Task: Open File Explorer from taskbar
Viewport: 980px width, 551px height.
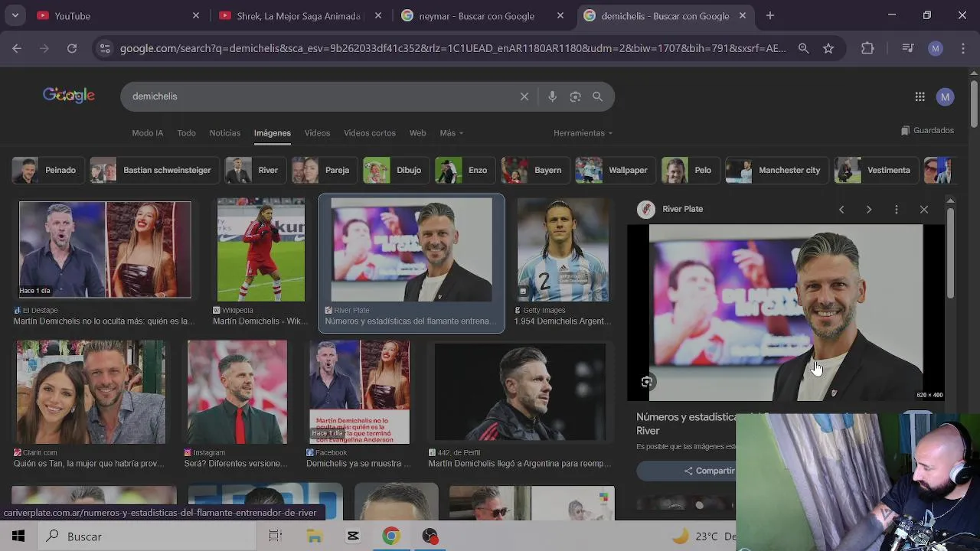Action: pos(314,536)
